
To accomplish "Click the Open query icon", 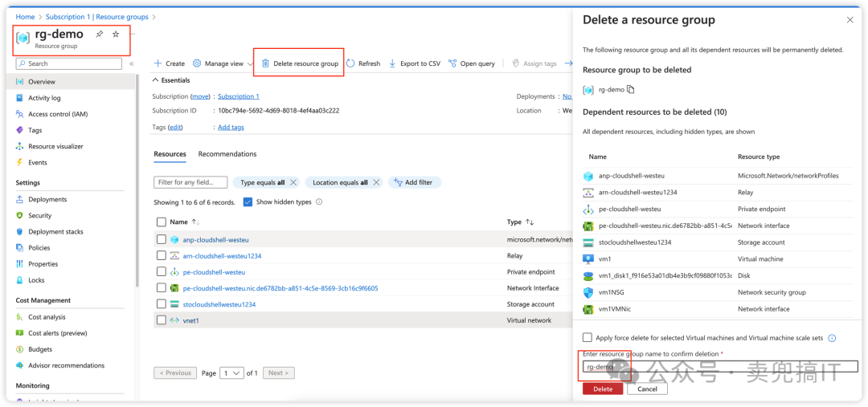I will [x=452, y=63].
